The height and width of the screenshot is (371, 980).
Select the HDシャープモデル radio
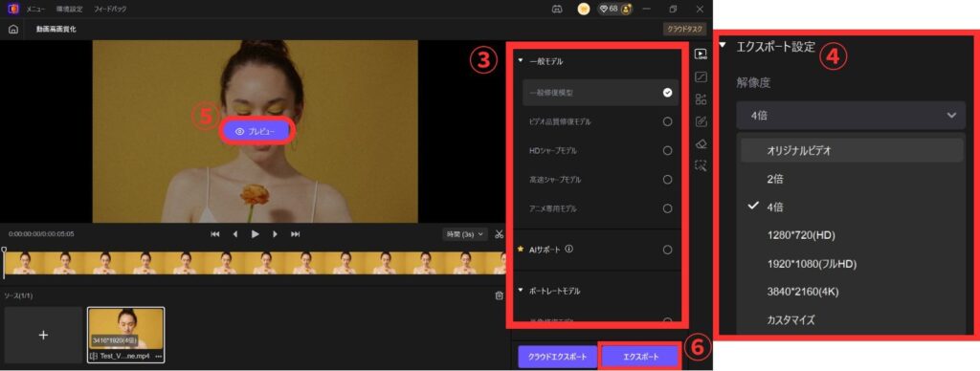pyautogui.click(x=667, y=150)
